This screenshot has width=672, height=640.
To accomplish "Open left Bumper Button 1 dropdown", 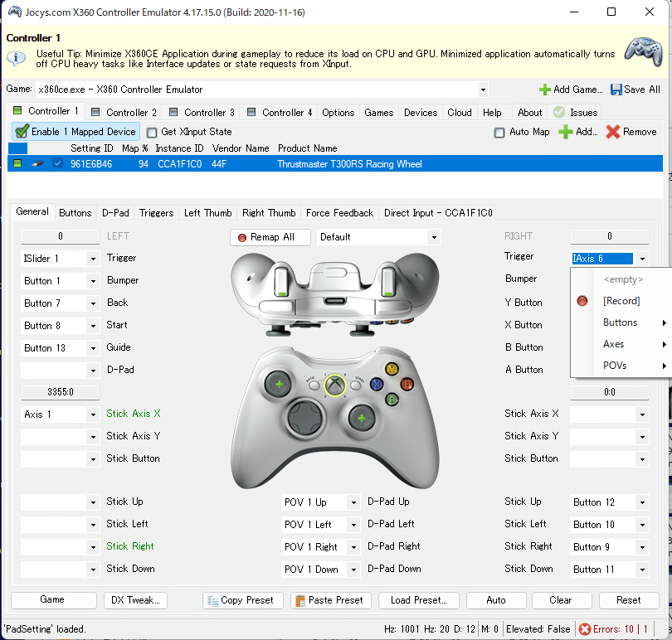I will point(93,281).
